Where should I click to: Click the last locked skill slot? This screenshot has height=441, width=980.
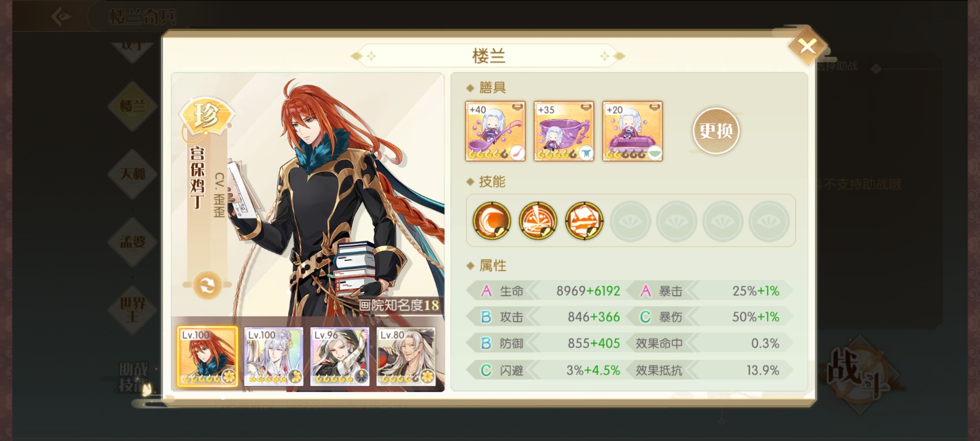pos(769,220)
